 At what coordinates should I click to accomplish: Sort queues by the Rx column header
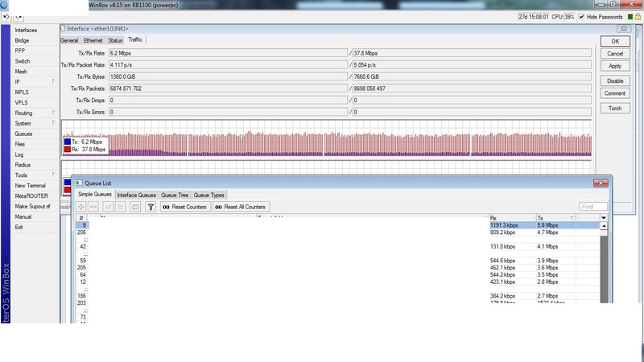[x=512, y=218]
